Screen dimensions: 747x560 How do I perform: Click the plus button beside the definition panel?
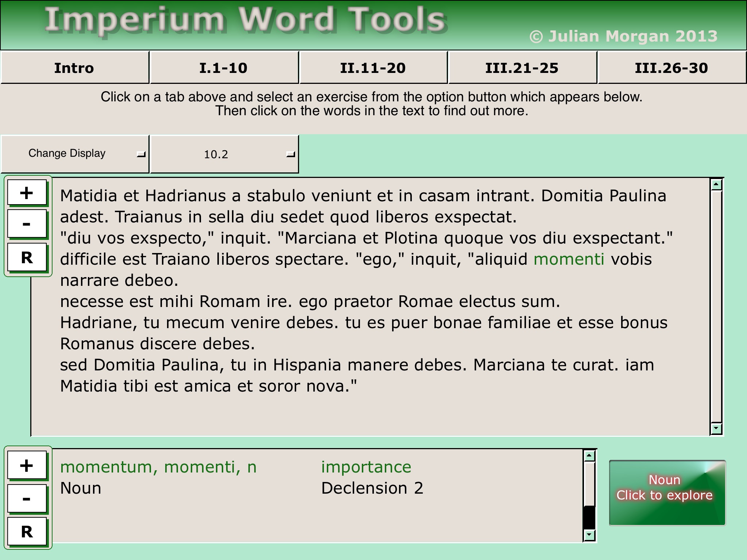coord(27,466)
